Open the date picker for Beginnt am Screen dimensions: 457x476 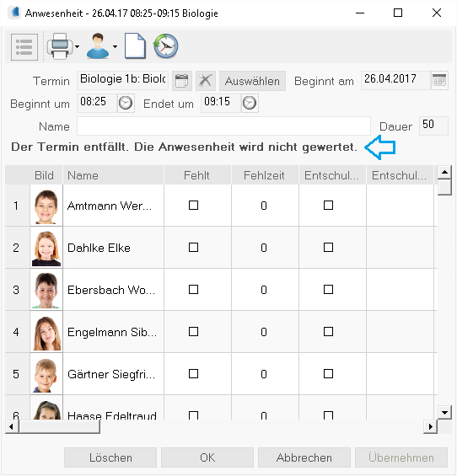point(439,80)
